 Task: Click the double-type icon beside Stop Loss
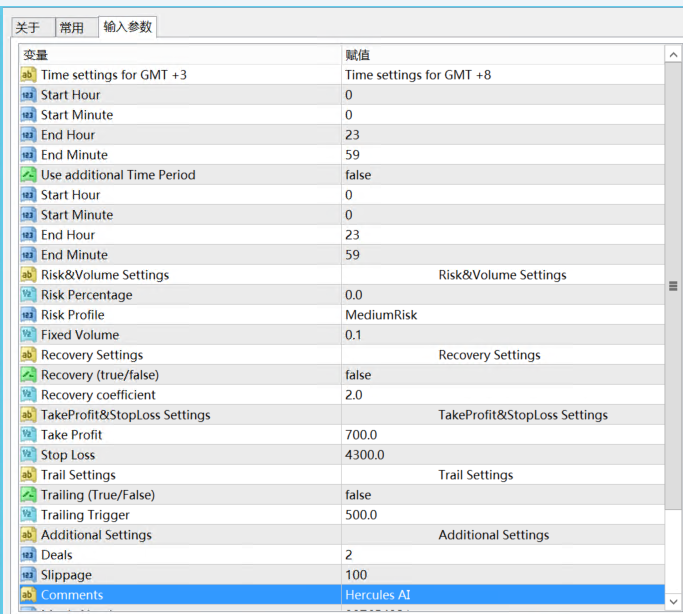pos(28,455)
